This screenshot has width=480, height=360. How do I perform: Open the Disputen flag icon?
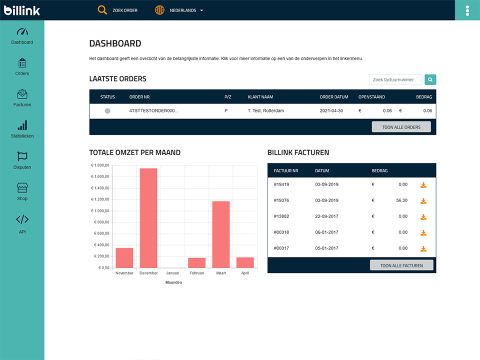click(x=22, y=156)
